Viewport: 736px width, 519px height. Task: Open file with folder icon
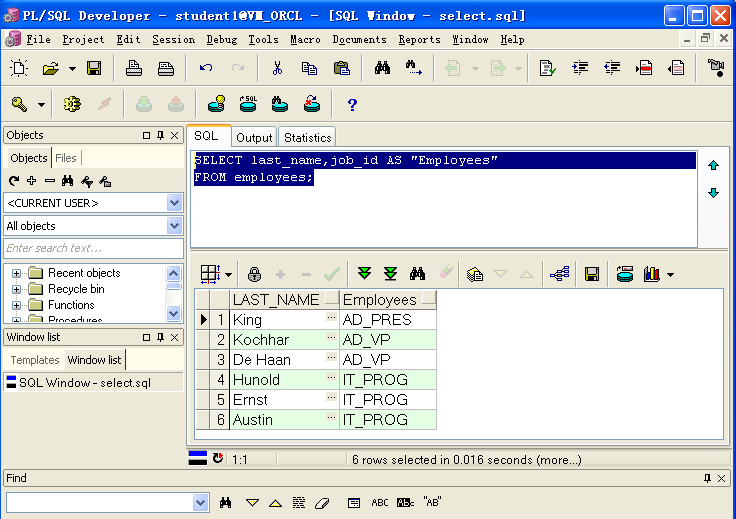[x=51, y=69]
